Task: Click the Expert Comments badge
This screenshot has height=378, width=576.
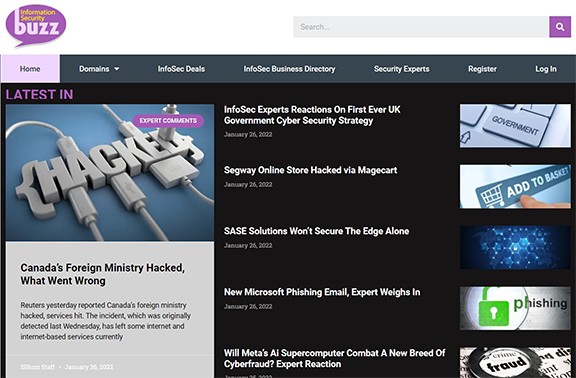Action: [168, 120]
